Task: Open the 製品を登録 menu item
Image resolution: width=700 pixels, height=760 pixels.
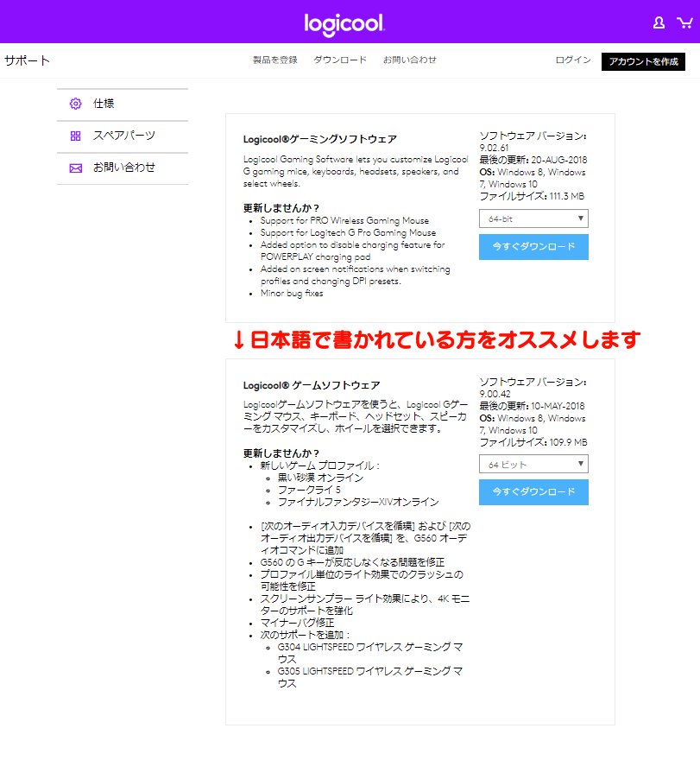Action: [x=274, y=60]
